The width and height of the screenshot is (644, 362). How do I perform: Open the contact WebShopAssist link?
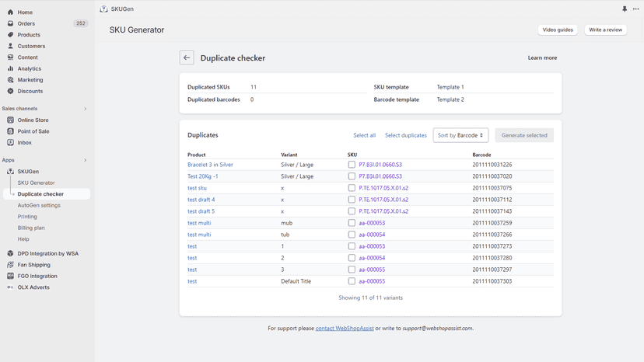(345, 329)
